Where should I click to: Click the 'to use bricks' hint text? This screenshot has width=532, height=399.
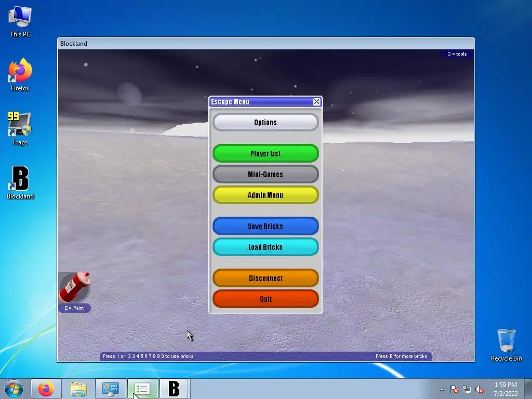pyautogui.click(x=179, y=356)
